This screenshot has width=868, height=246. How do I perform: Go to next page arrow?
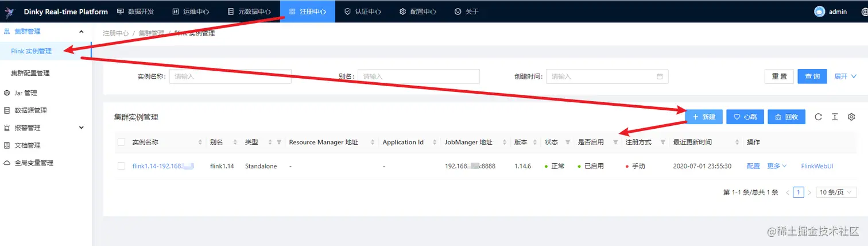(x=809, y=193)
